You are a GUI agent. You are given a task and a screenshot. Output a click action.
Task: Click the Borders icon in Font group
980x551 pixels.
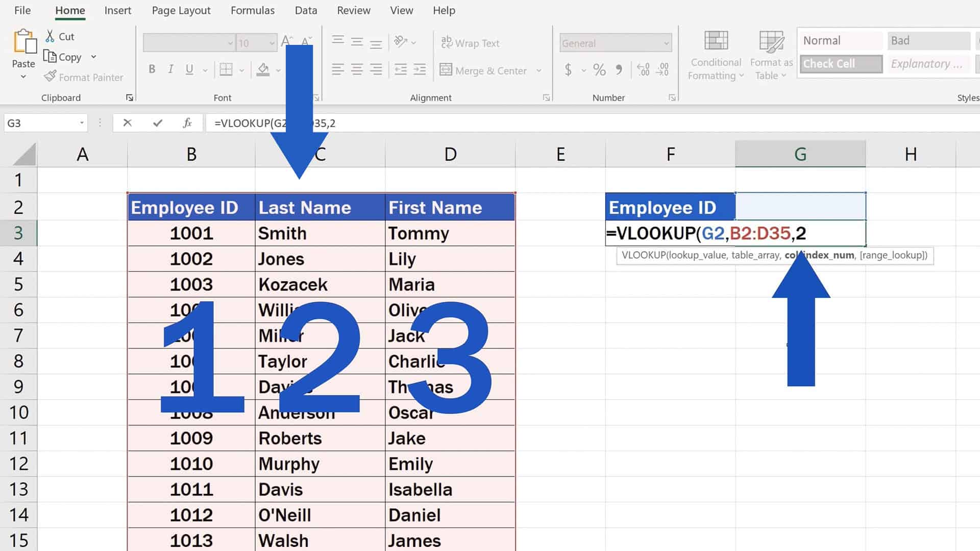227,70
